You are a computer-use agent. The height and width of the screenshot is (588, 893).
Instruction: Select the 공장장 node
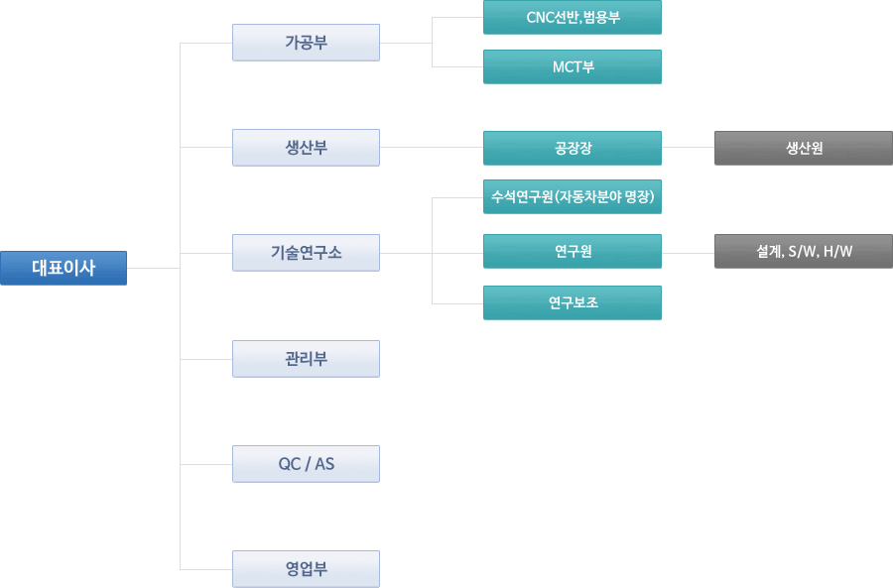pos(573,148)
